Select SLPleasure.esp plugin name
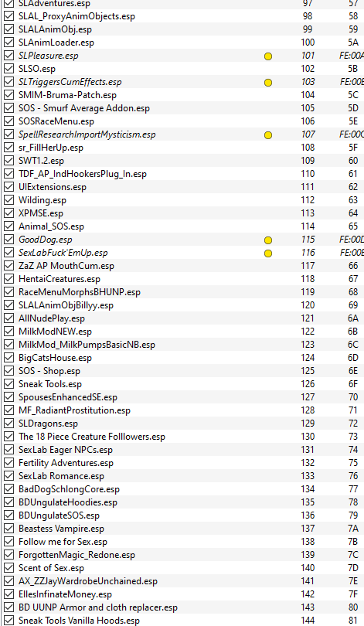This screenshot has width=364, height=626. click(48, 56)
